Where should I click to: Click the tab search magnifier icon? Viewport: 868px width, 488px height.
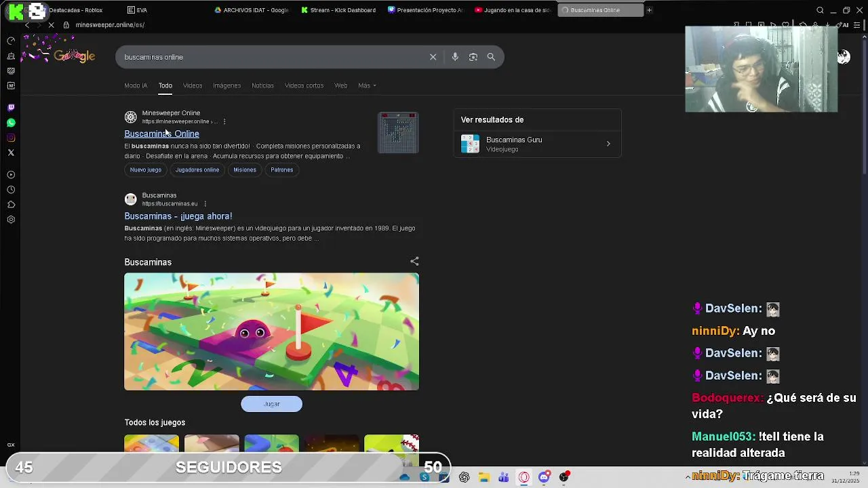point(820,10)
